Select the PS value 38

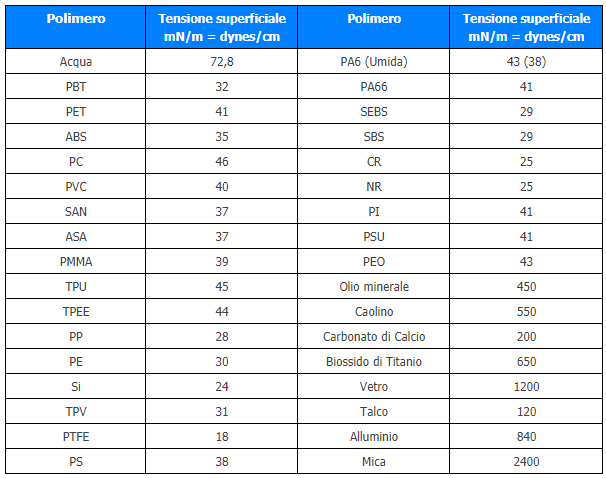[x=221, y=461]
